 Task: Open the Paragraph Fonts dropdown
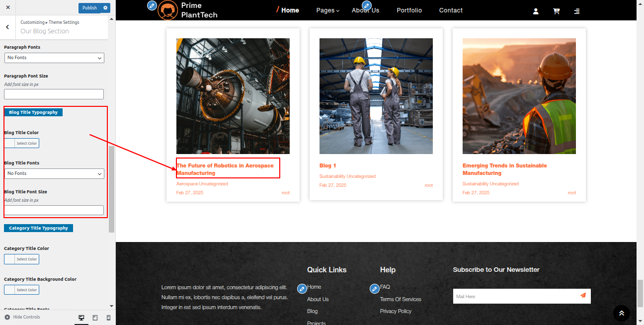tap(54, 58)
